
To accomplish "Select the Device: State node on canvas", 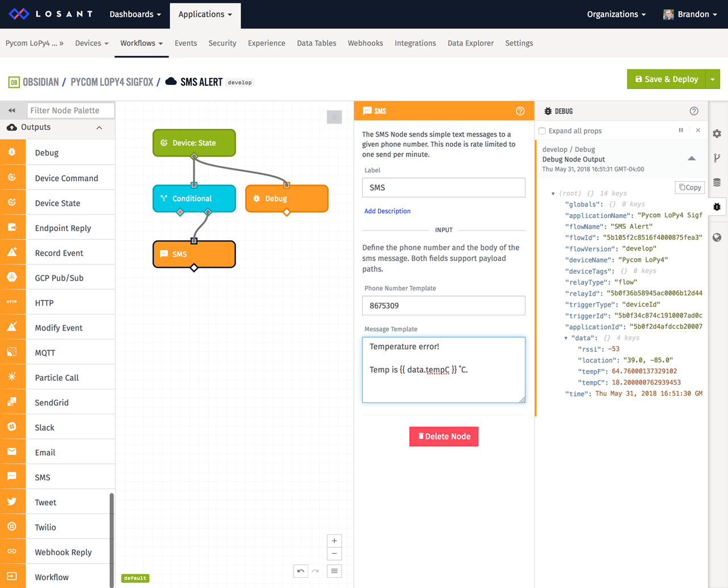I will pyautogui.click(x=194, y=143).
